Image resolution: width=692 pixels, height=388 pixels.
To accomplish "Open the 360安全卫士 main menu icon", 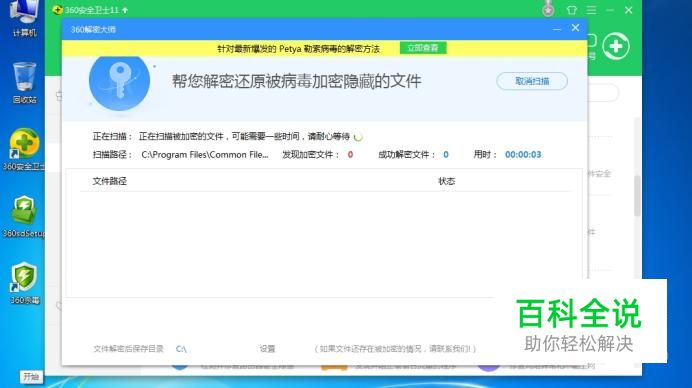I will (591, 10).
